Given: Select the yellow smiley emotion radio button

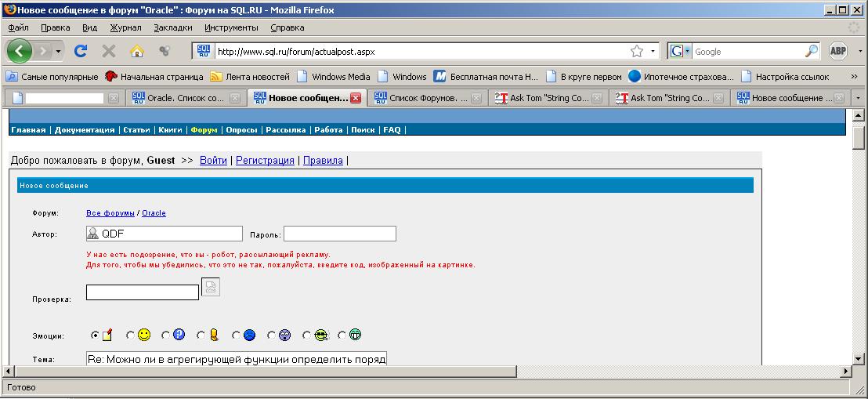Looking at the screenshot, I should coord(130,336).
